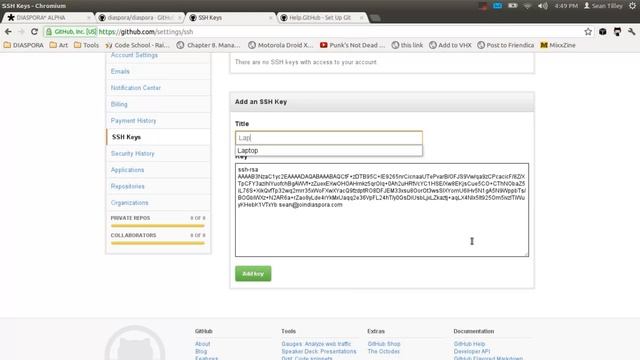Open the Chapter 8 bookmark

209,45
